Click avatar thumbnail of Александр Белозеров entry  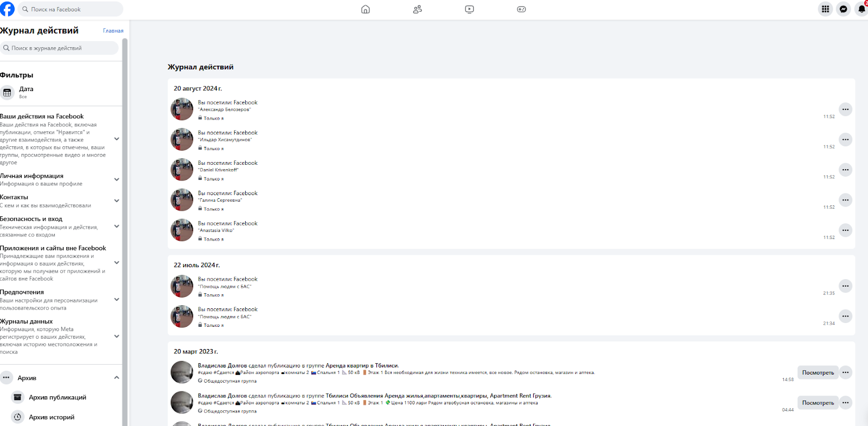click(x=182, y=109)
